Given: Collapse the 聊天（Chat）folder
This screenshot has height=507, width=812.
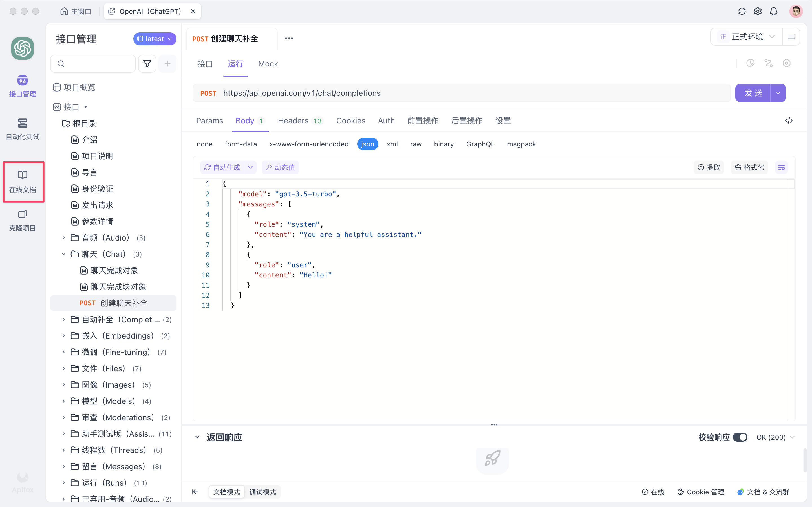Looking at the screenshot, I should tap(64, 254).
